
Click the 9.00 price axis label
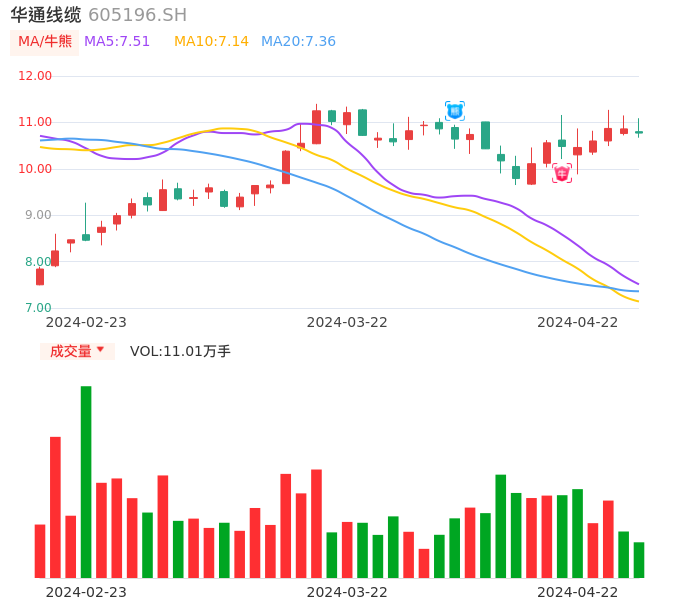[x=38, y=215]
